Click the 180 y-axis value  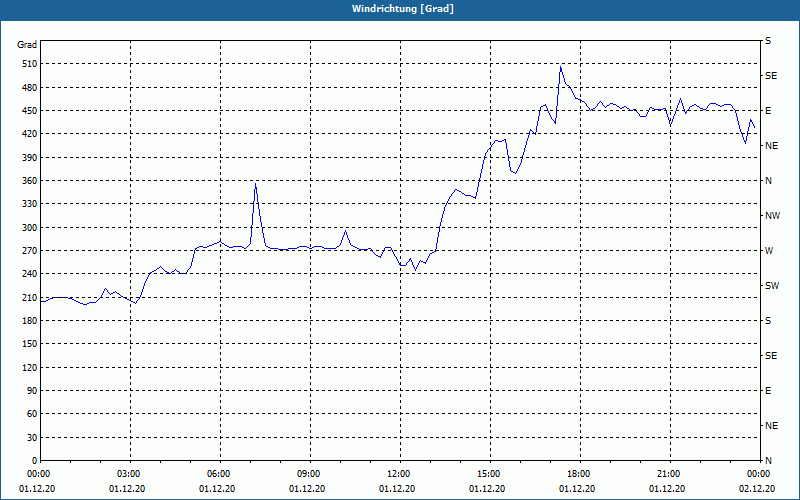click(x=30, y=321)
